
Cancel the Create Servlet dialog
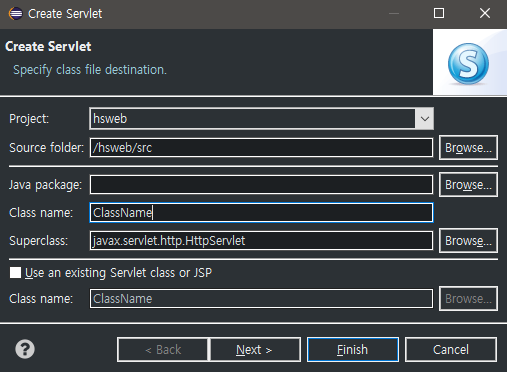coord(451,350)
